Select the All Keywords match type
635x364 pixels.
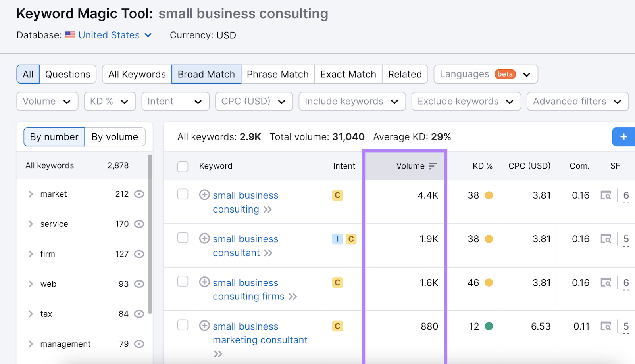coord(137,74)
